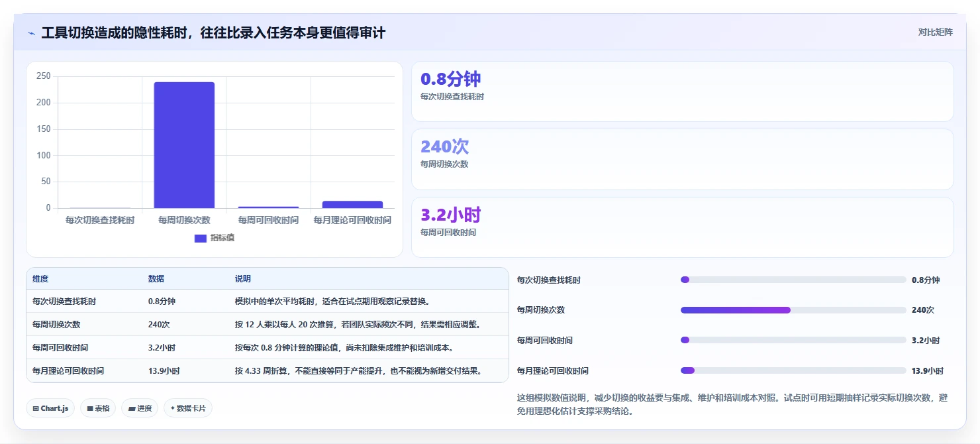Click table cell 每次切换查找耗时
The height and width of the screenshot is (444, 980).
(64, 301)
